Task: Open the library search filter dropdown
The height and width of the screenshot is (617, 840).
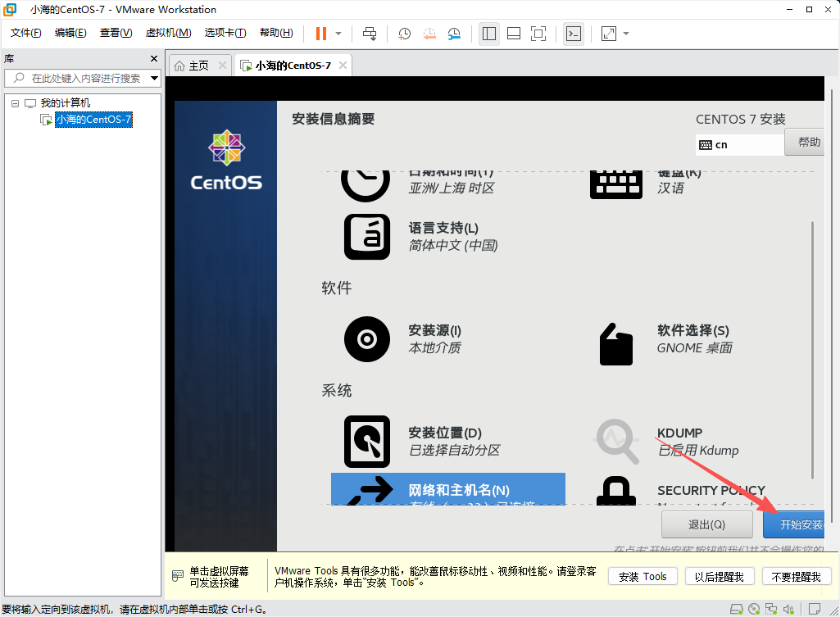Action: click(154, 78)
